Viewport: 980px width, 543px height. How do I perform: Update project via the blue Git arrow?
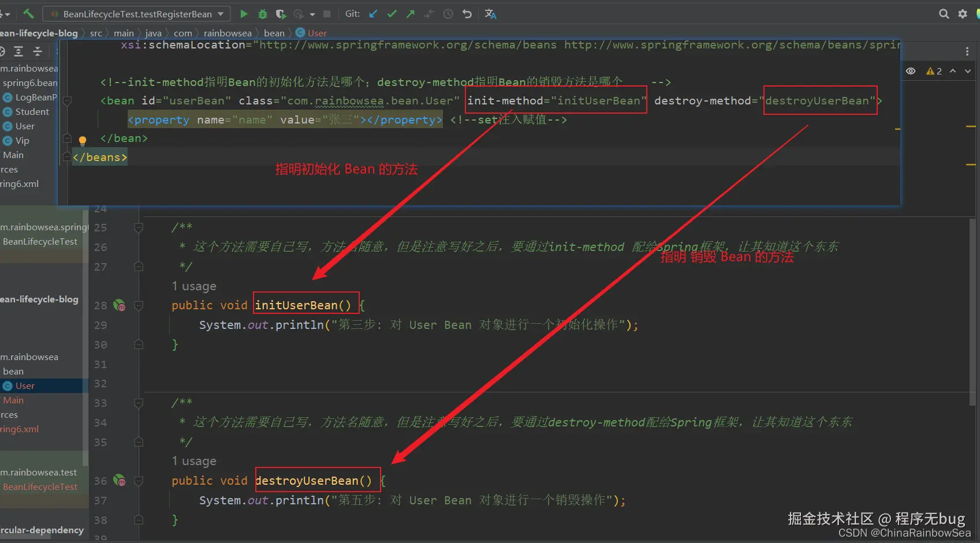tap(373, 14)
